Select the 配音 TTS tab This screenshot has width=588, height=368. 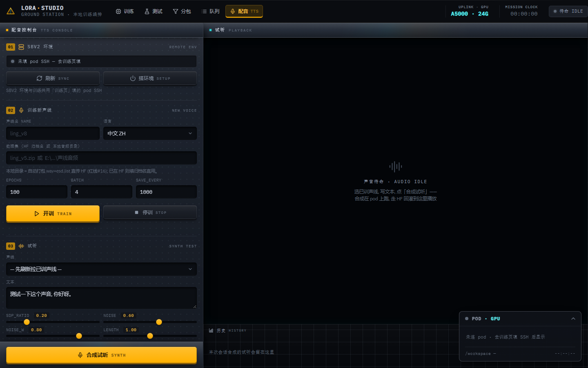coord(244,11)
